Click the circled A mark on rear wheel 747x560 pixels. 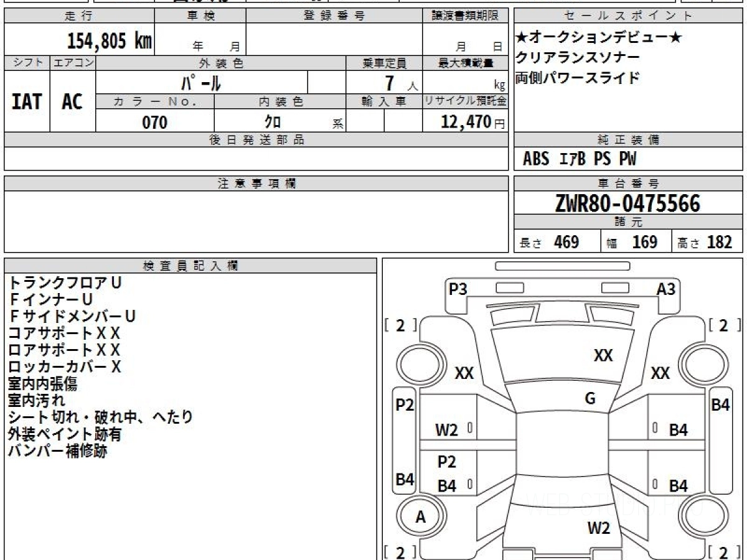(421, 517)
